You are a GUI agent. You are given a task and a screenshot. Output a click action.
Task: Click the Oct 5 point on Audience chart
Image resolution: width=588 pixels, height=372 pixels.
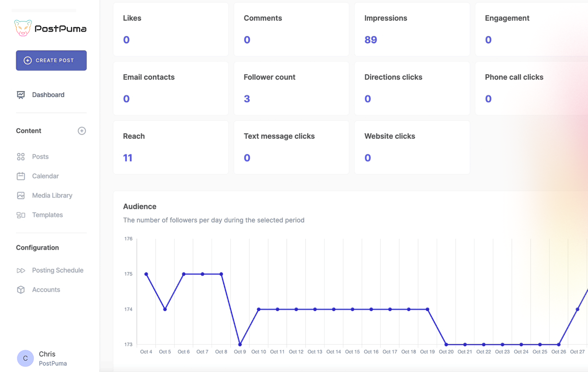click(x=165, y=309)
